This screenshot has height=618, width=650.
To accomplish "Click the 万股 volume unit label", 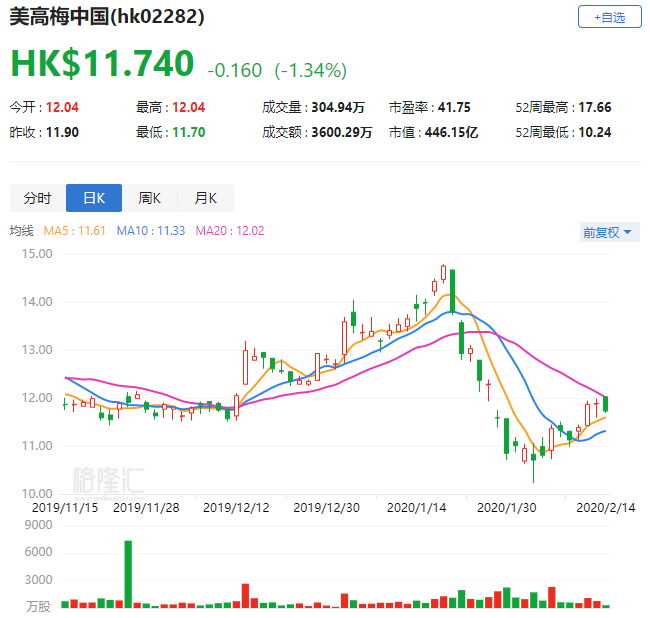I will 39,606.
